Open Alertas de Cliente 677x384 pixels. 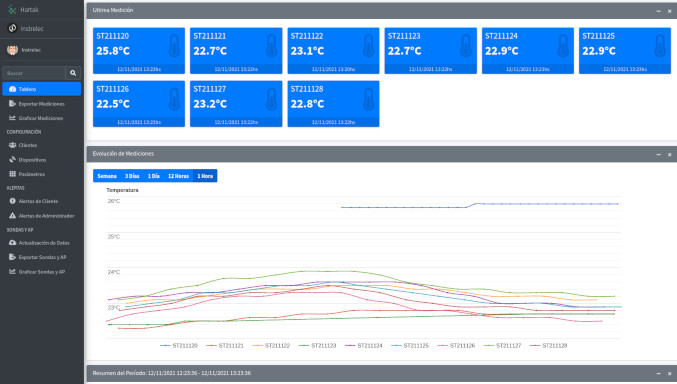[41, 201]
